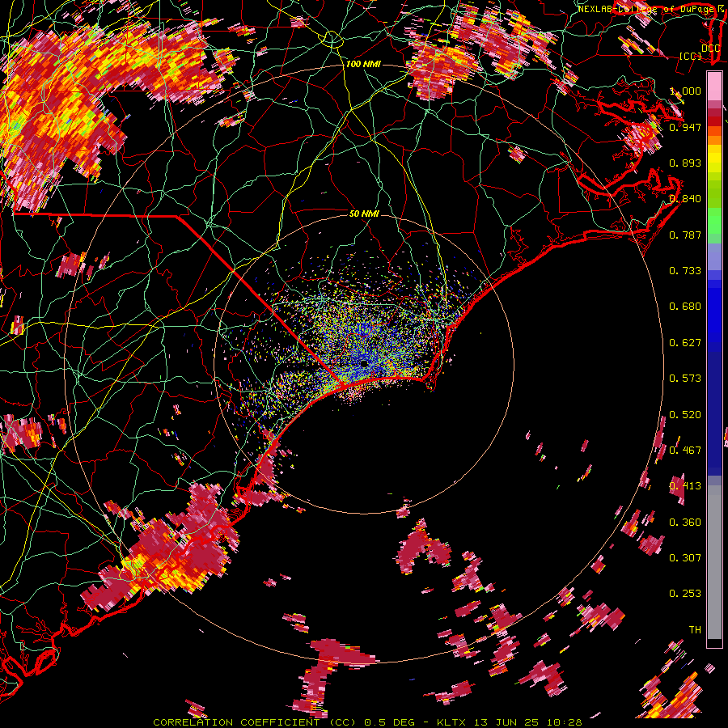Click the "TH" threshold label on the scale
728x728 pixels.
[x=695, y=630]
